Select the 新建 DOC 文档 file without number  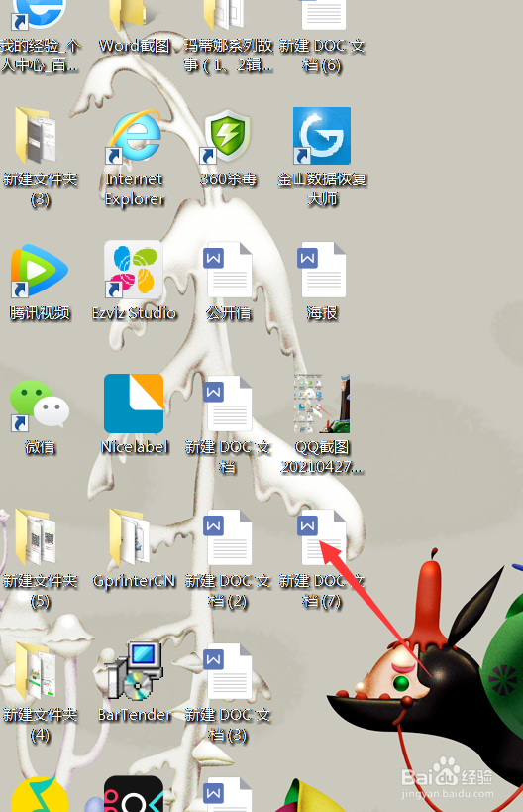click(228, 404)
